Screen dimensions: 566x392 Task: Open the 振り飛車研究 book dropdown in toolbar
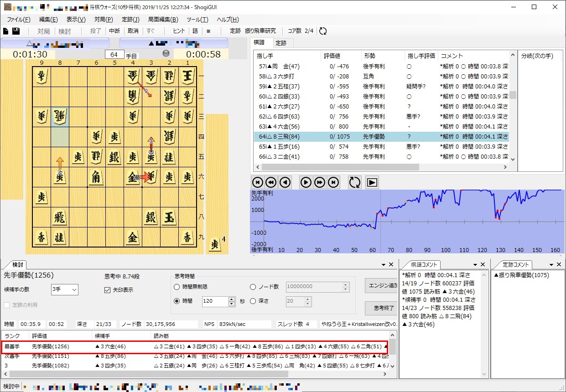[260, 31]
